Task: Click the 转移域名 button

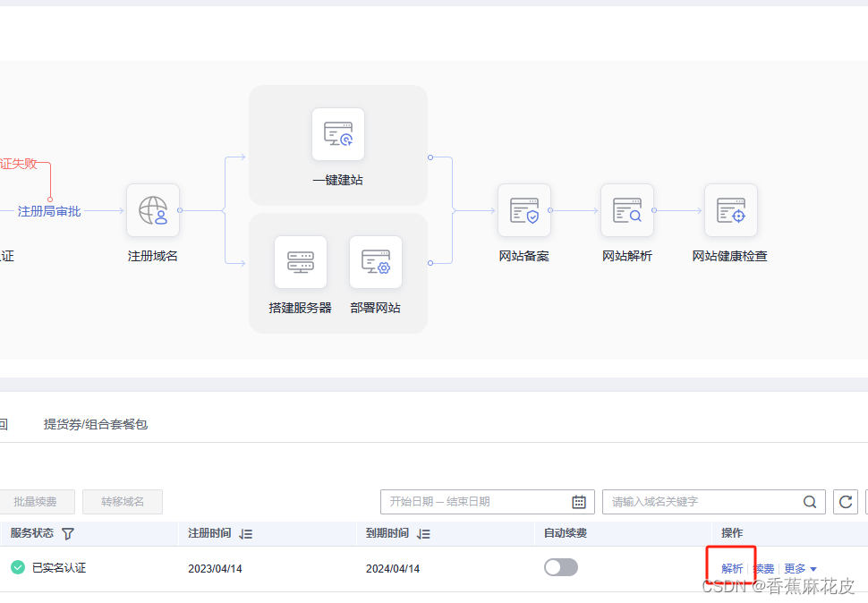Action: tap(123, 502)
